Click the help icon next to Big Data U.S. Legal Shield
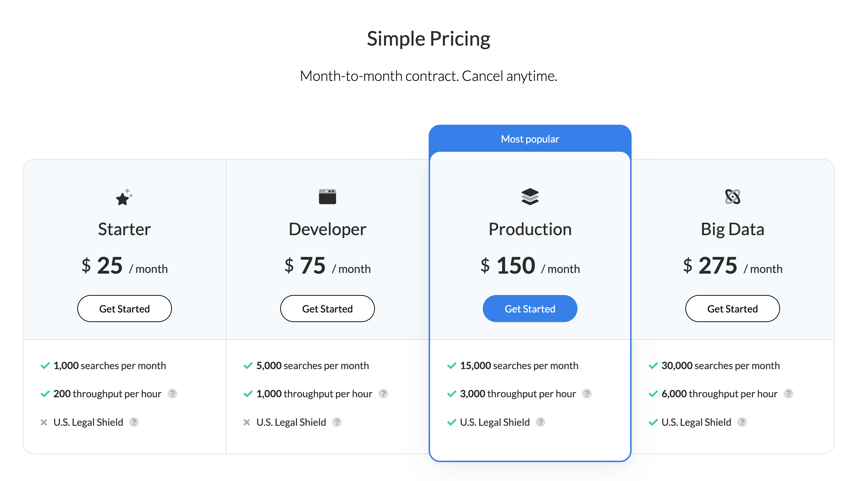868x481 pixels. (742, 422)
